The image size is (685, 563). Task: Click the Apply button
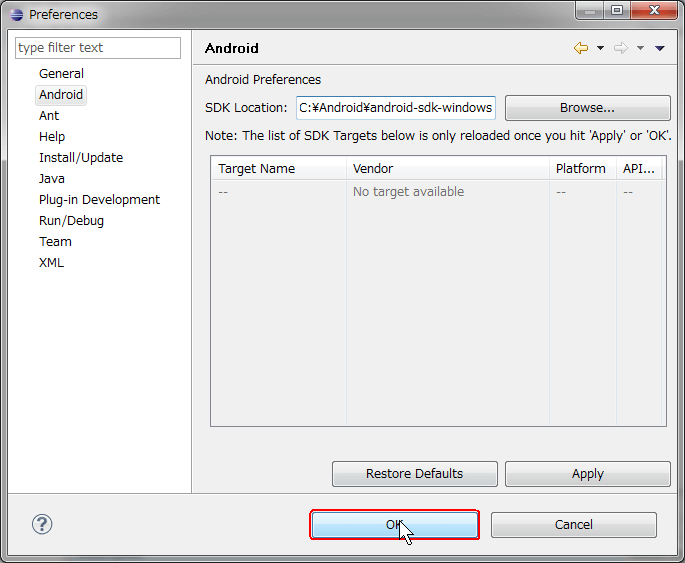588,474
